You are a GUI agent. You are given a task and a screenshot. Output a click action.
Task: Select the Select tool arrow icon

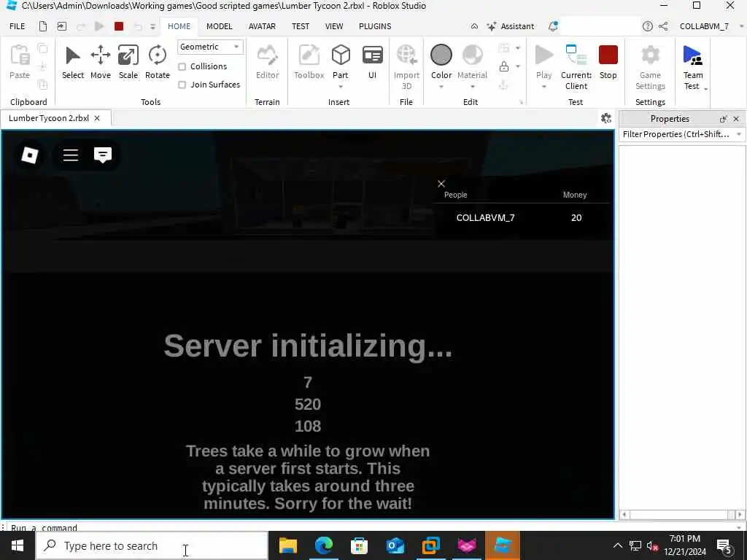click(72, 55)
